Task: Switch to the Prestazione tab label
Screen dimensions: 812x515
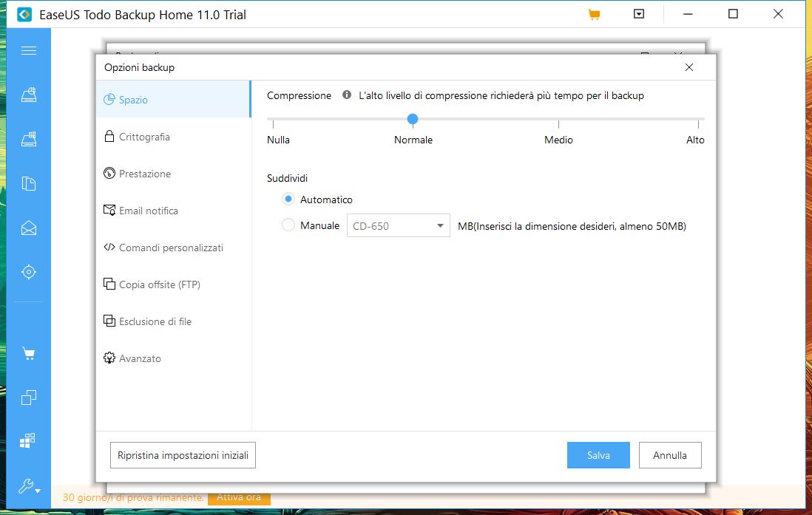Action: pos(145,174)
